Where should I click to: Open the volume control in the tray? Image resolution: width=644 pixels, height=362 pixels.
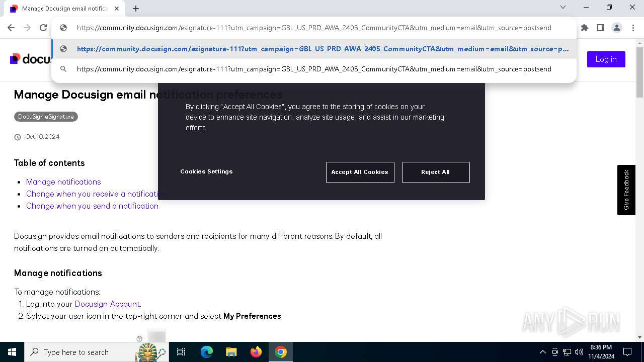click(579, 352)
